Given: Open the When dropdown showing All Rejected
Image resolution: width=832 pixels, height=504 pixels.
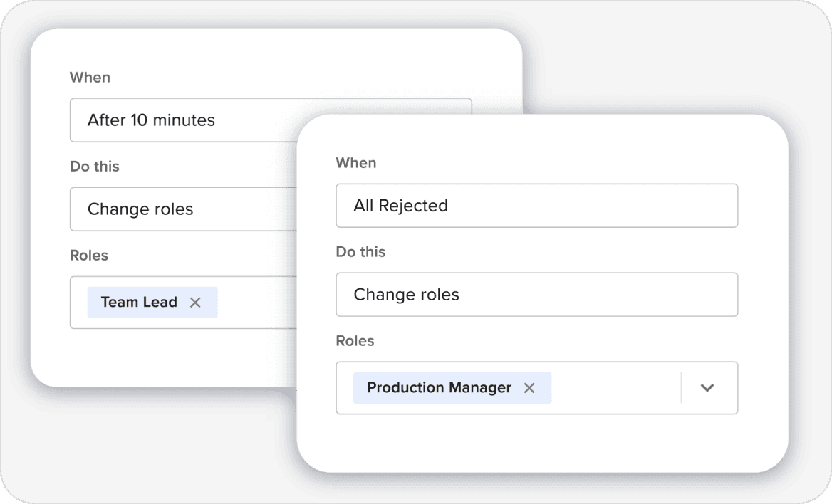Looking at the screenshot, I should point(537,205).
